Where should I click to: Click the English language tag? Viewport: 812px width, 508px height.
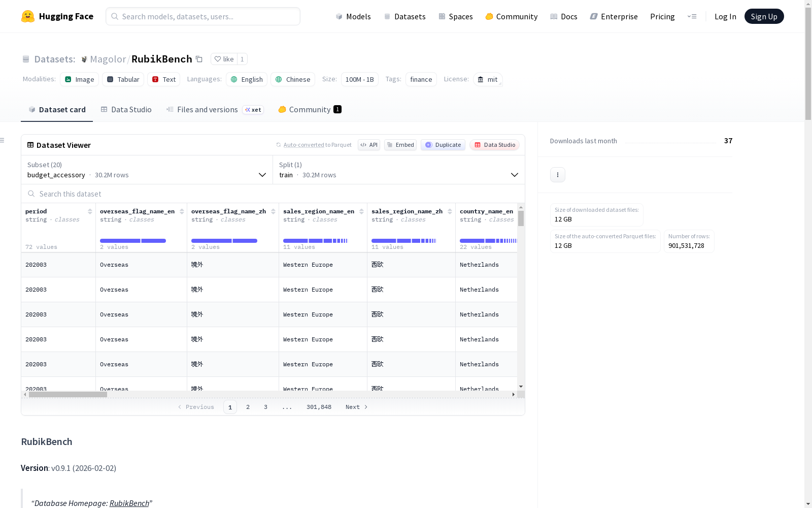tap(247, 79)
